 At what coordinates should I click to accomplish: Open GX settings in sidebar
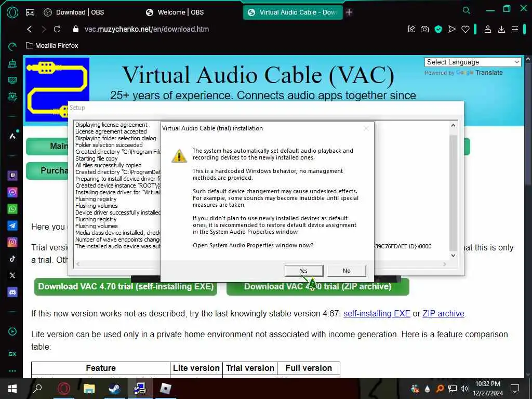[x=12, y=354]
